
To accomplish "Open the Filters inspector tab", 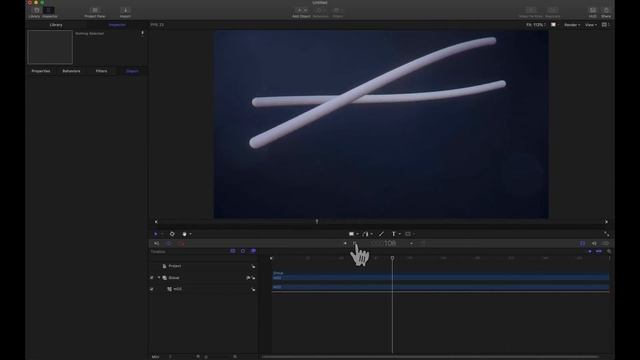I will pyautogui.click(x=101, y=71).
